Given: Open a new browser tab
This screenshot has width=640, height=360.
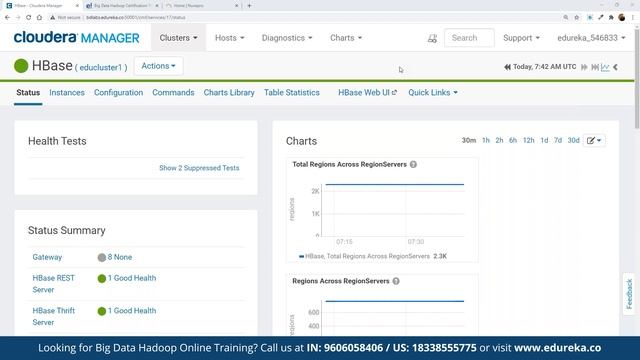Looking at the screenshot, I should coord(249,6).
